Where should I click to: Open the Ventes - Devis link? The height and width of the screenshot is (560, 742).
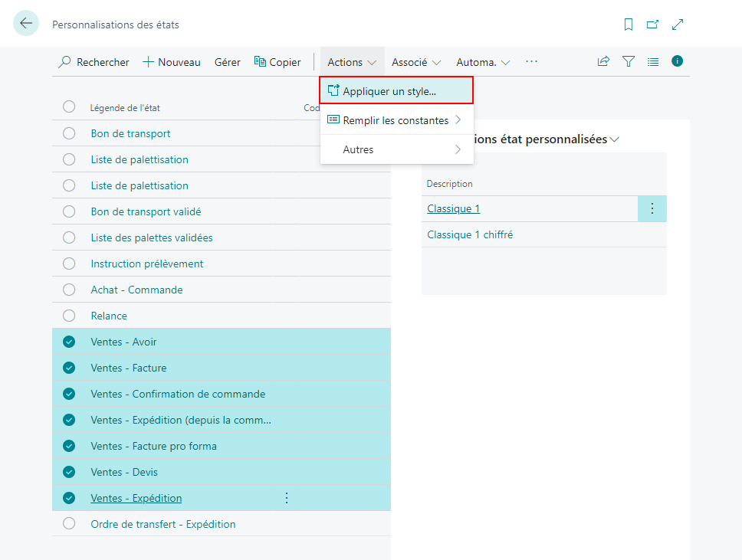[x=124, y=472]
